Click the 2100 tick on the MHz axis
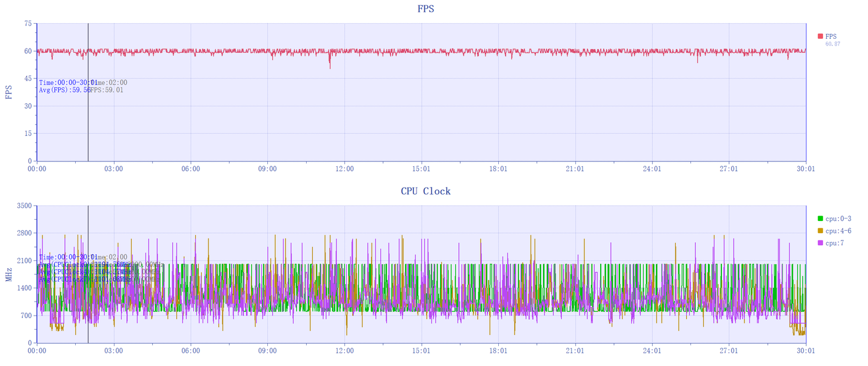The height and width of the screenshot is (366, 868). pos(24,260)
